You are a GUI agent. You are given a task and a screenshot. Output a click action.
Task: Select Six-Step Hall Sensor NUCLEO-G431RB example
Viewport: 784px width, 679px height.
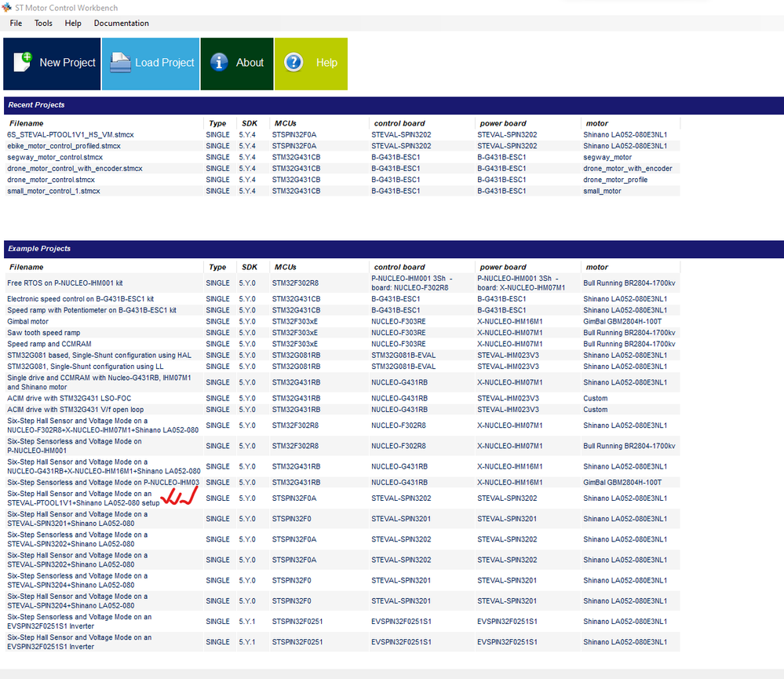pyautogui.click(x=104, y=466)
